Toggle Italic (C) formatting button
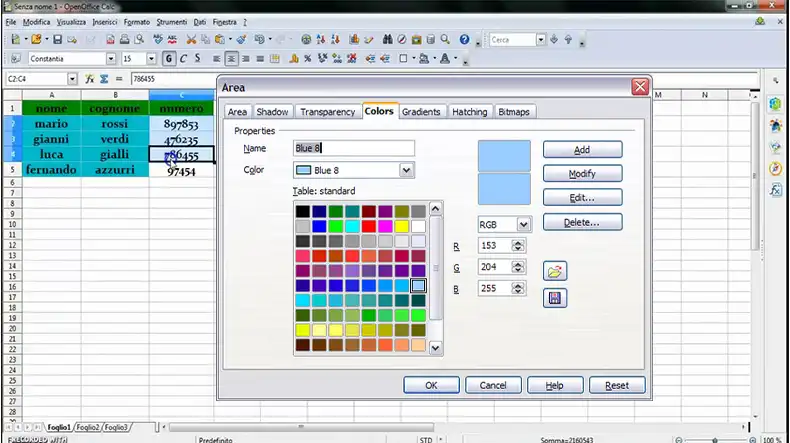The height and width of the screenshot is (443, 790). click(x=183, y=59)
